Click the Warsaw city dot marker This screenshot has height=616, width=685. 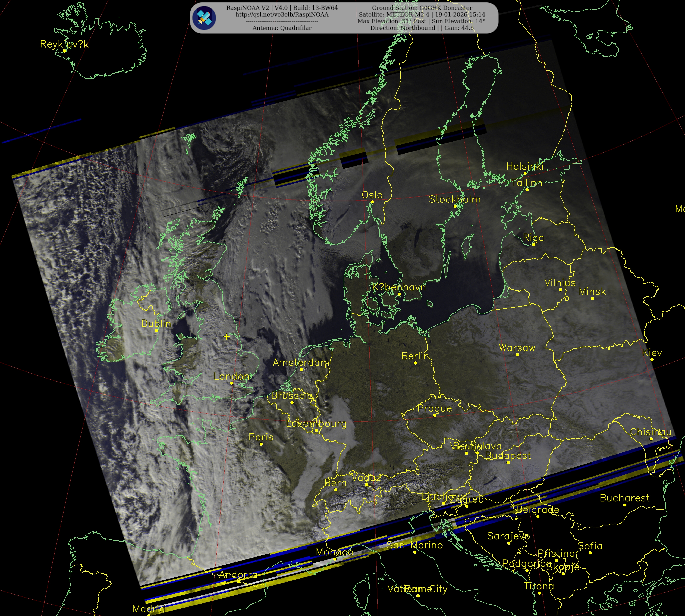517,354
